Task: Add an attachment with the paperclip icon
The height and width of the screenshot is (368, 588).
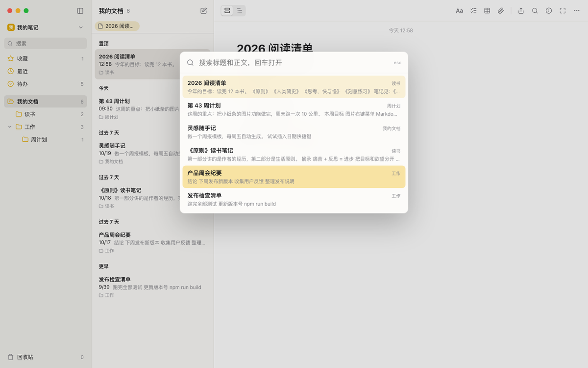Action: 501,11
